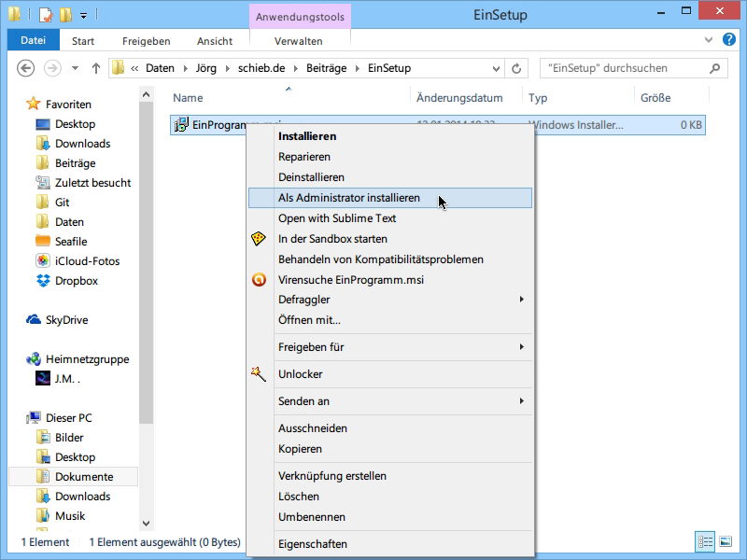
Task: Refresh the EinSetup folder view
Action: pyautogui.click(x=516, y=68)
